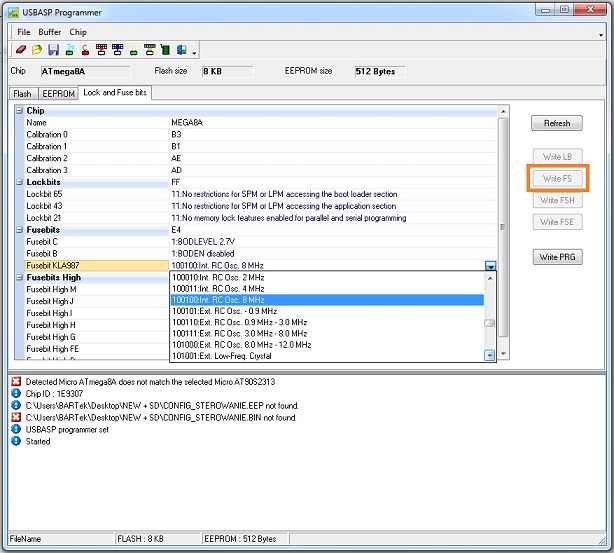Click the Write LB button

(x=557, y=157)
